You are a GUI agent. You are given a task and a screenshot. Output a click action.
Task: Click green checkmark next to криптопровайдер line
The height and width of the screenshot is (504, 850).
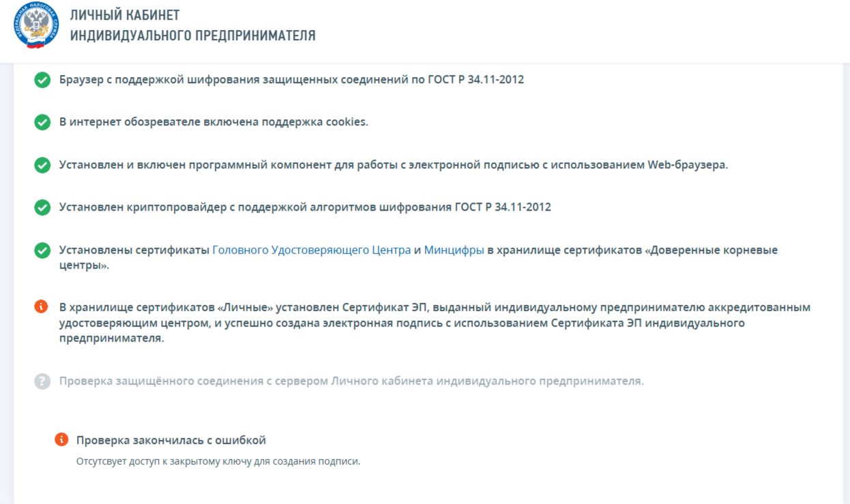point(42,207)
